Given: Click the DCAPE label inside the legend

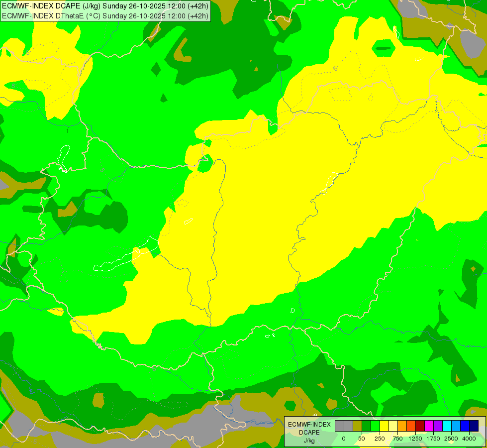Looking at the screenshot, I should click(x=309, y=433).
